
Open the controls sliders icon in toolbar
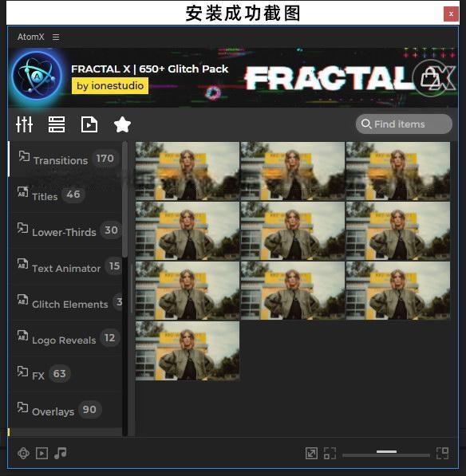click(x=24, y=124)
